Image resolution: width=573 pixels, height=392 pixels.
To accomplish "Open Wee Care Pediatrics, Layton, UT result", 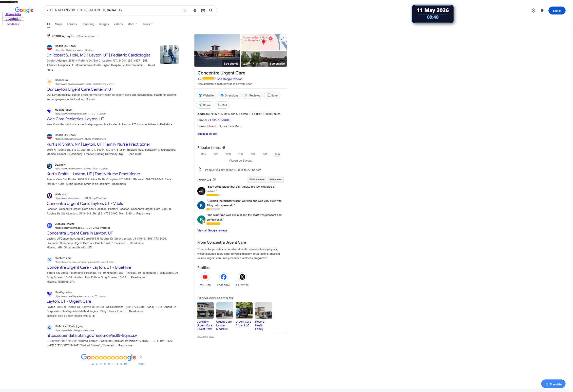I will click(x=75, y=119).
